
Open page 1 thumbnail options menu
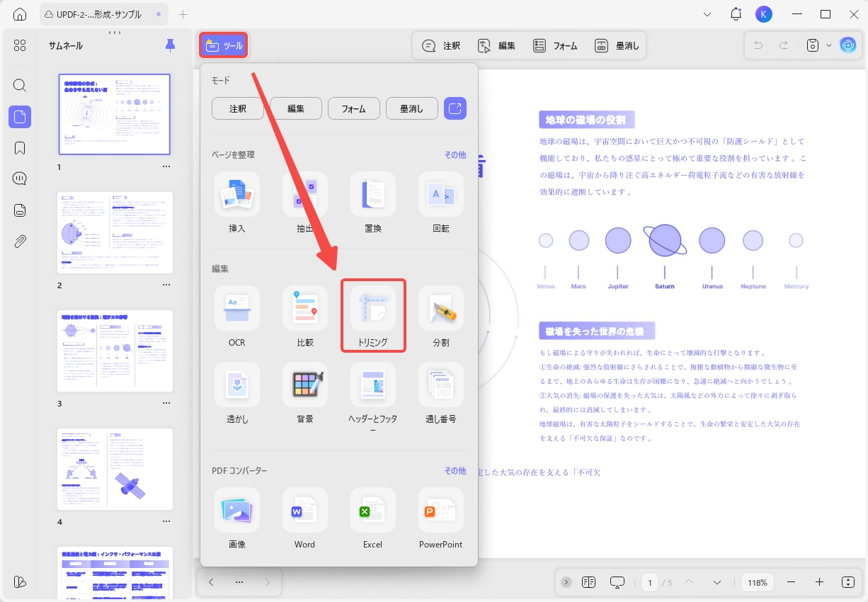point(166,167)
